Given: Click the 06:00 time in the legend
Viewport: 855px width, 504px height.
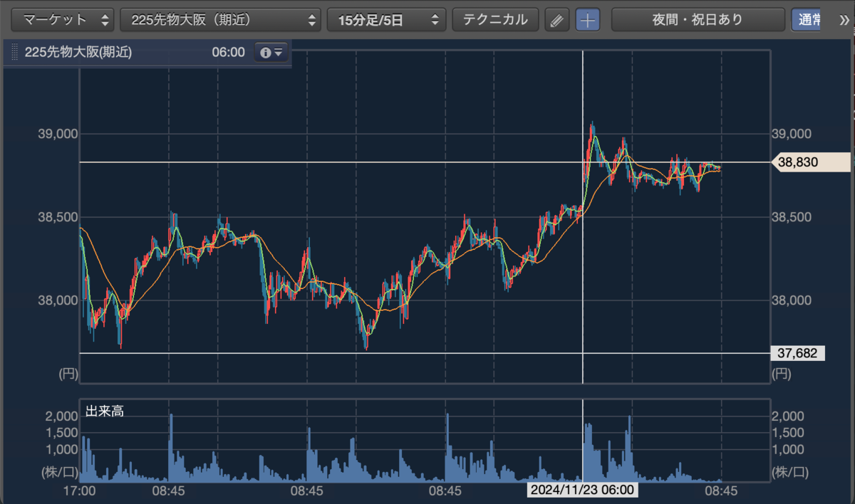Looking at the screenshot, I should click(x=228, y=52).
